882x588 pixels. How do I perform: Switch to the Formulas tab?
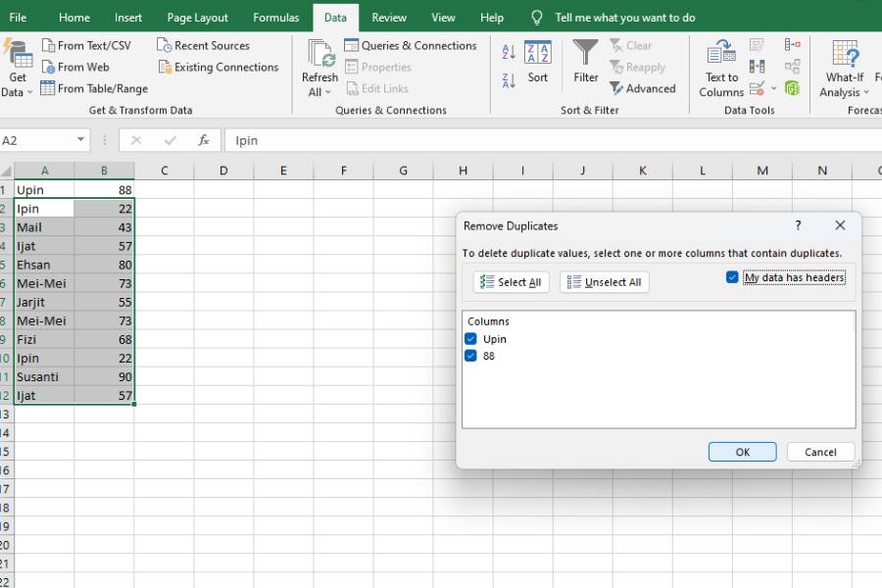[275, 18]
